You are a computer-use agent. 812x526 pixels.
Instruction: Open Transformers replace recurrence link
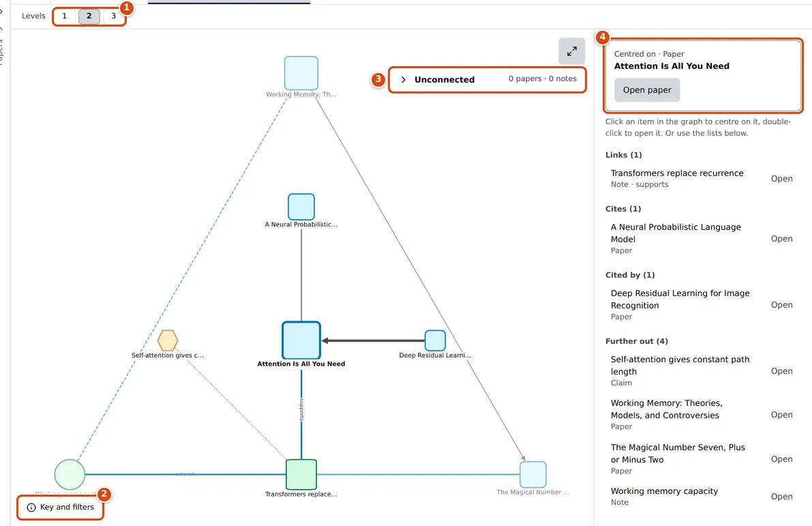pos(781,179)
